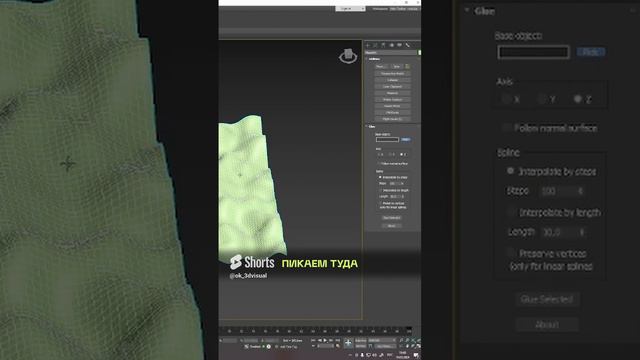
Task: Go to end frame playback button
Action: (x=337, y=340)
